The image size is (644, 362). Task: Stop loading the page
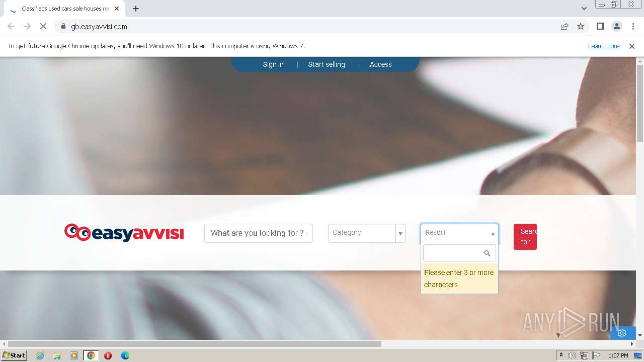pos(43,26)
